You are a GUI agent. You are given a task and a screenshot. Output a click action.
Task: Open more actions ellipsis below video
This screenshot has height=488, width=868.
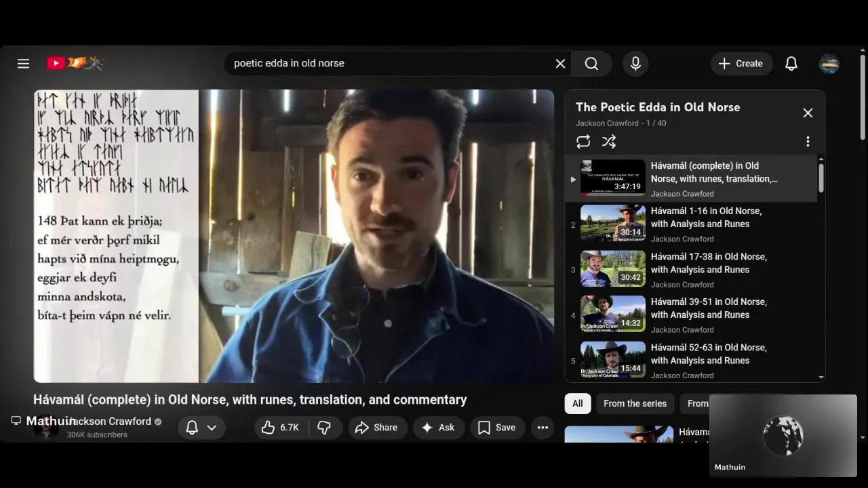[x=542, y=428]
